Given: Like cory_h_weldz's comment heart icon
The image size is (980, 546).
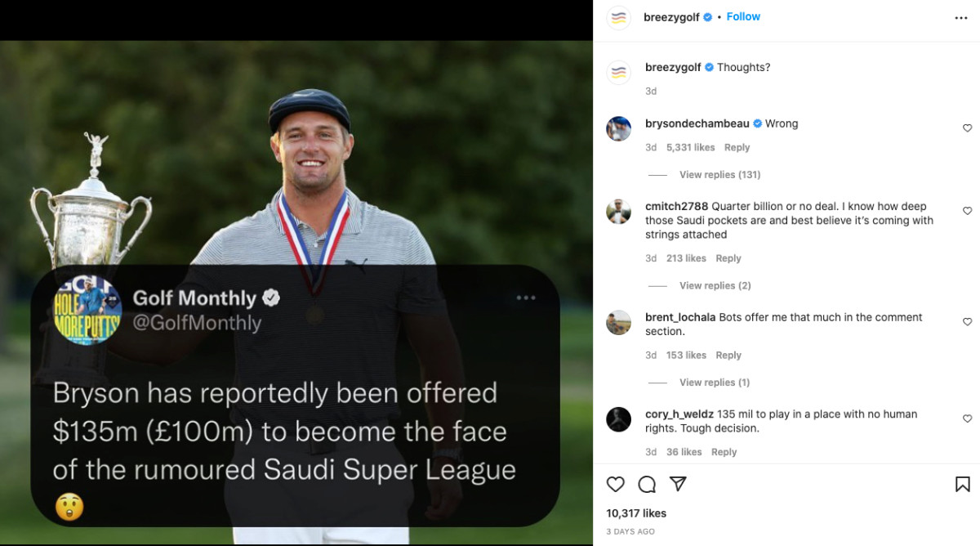Looking at the screenshot, I should point(967,418).
